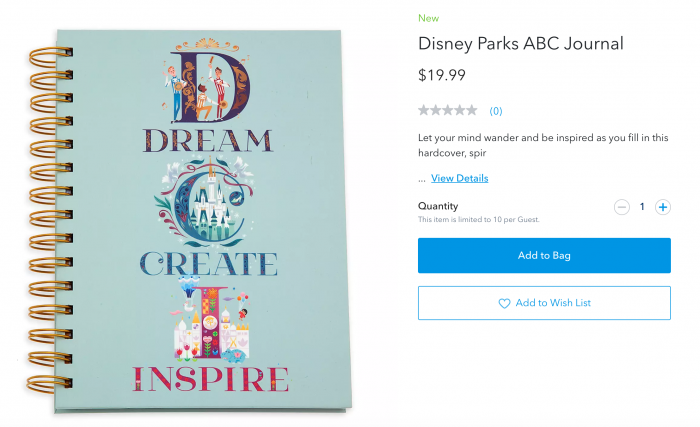Select the quantity value 1
700x427 pixels.
642,207
